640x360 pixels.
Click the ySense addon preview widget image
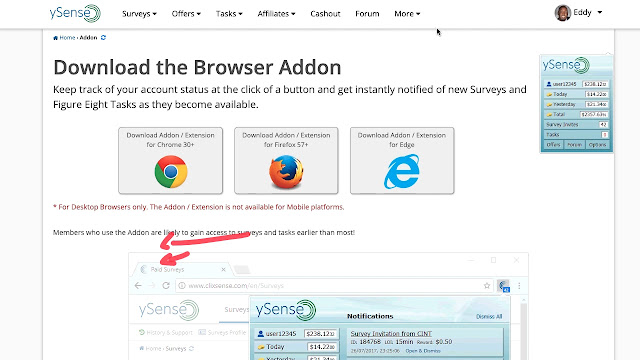(x=576, y=104)
